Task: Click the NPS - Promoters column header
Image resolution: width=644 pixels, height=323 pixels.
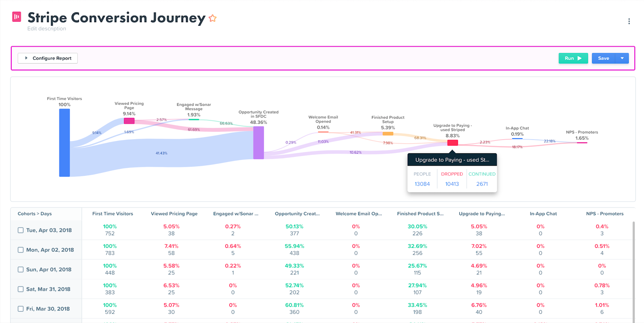Action: [x=605, y=214]
